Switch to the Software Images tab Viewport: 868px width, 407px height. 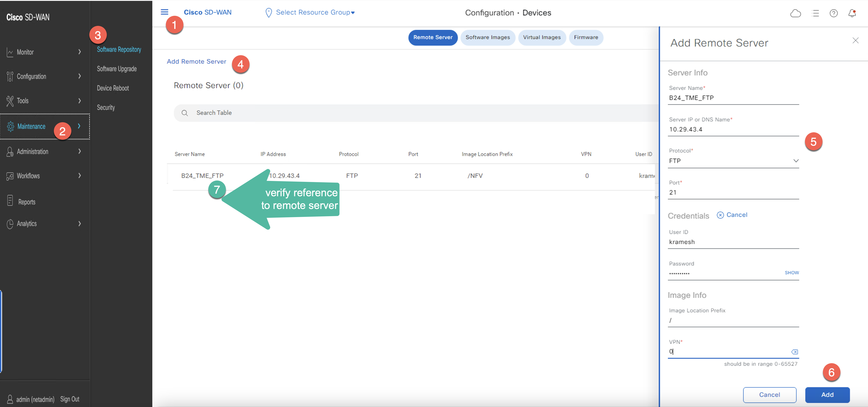(488, 37)
